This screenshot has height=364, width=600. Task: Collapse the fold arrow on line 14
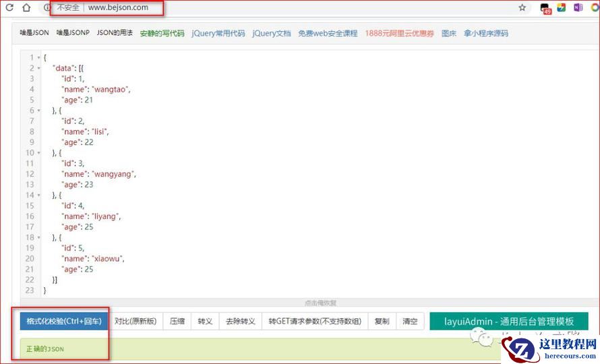point(38,195)
